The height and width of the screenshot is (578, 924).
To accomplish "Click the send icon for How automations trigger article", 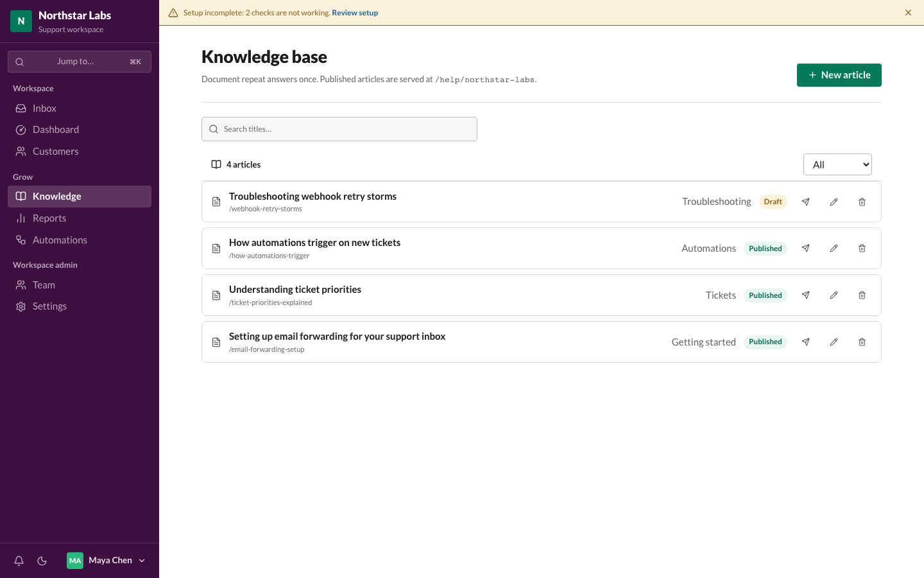I will click(x=805, y=249).
